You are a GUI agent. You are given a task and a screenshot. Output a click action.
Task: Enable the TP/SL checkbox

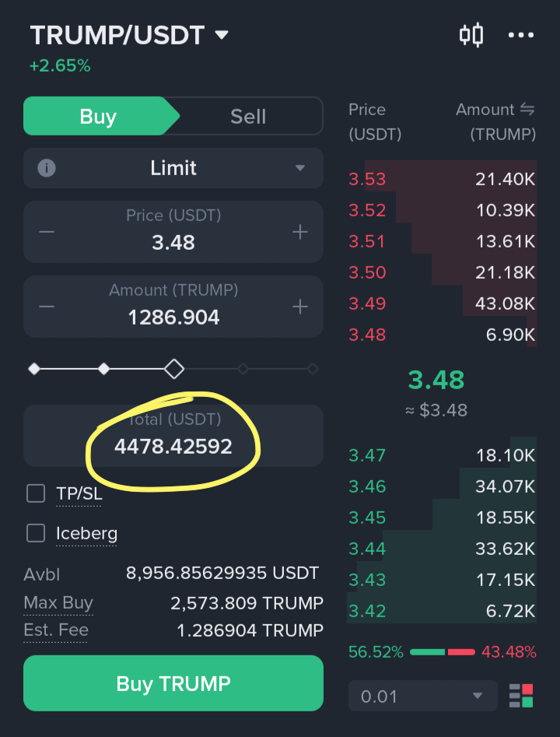tap(36, 493)
